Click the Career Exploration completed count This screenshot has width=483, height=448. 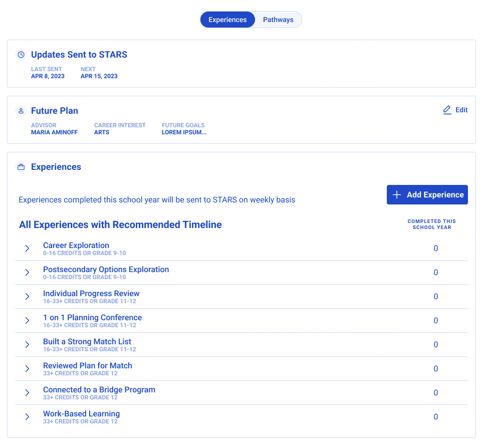click(x=435, y=249)
